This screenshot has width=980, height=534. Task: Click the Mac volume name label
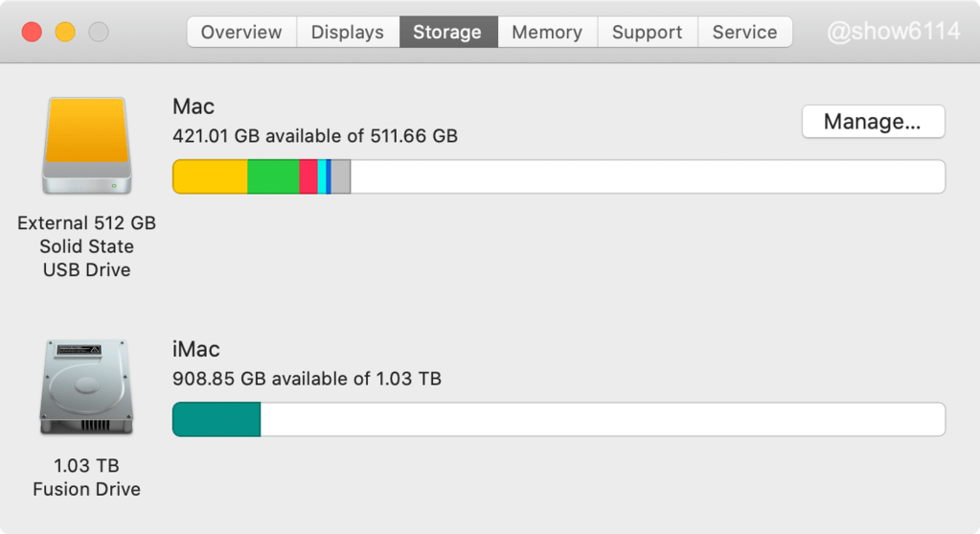[194, 106]
